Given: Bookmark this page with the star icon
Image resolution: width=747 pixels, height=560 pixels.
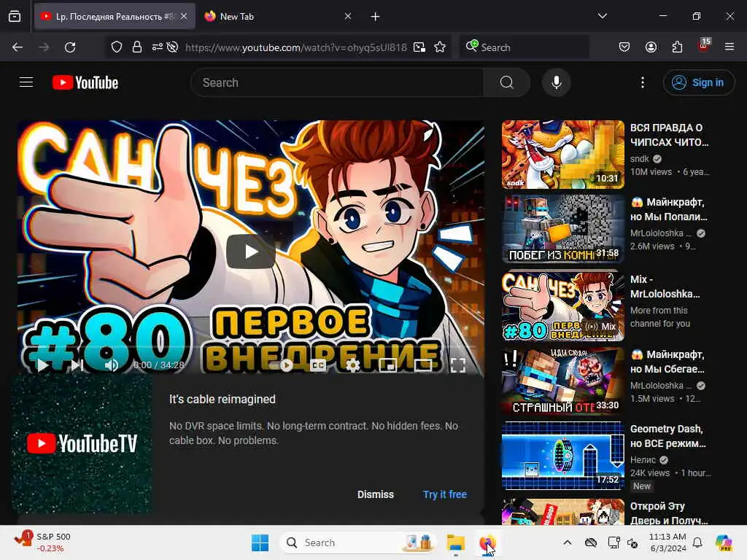Looking at the screenshot, I should point(440,47).
